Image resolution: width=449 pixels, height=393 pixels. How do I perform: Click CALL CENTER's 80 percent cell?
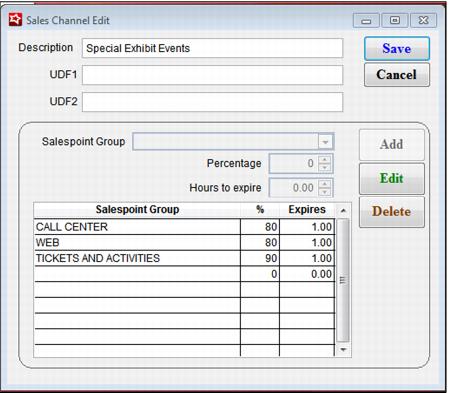[x=260, y=227]
